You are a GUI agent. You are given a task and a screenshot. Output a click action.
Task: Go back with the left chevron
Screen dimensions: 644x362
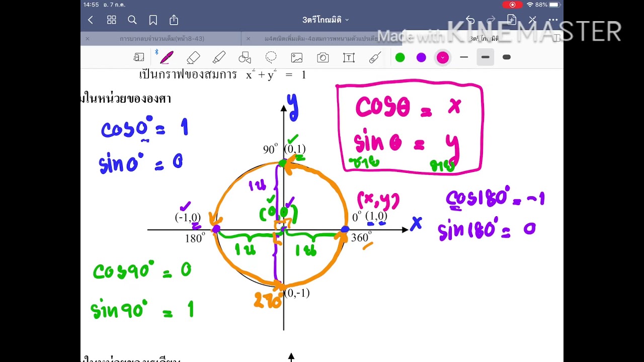point(91,20)
